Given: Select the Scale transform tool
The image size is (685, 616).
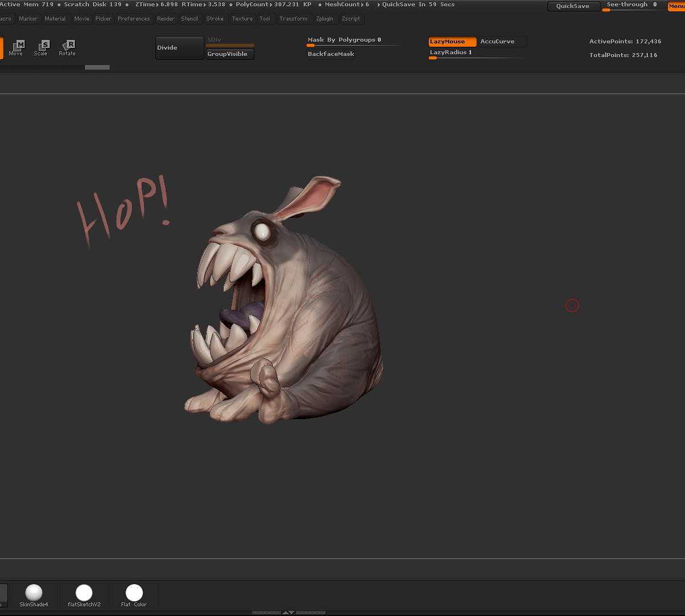Looking at the screenshot, I should point(41,48).
